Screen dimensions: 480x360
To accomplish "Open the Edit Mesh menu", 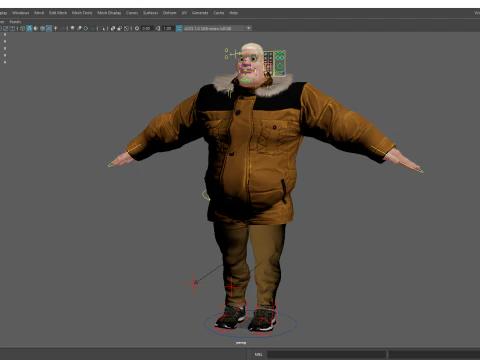I will click(58, 13).
